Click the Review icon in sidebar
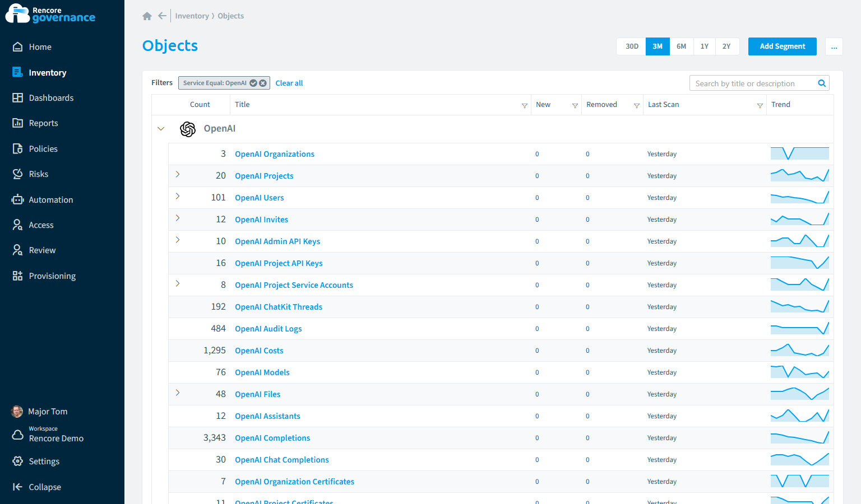The image size is (861, 504). pos(18,250)
